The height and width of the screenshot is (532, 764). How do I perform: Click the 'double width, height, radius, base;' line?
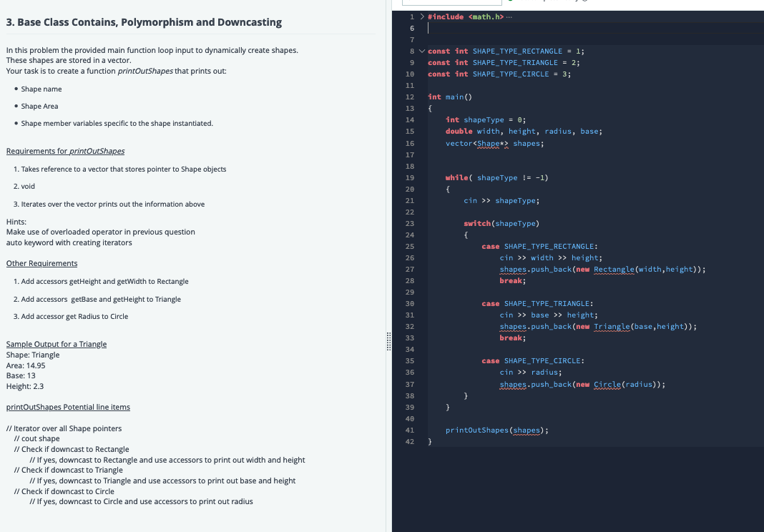pyautogui.click(x=524, y=132)
